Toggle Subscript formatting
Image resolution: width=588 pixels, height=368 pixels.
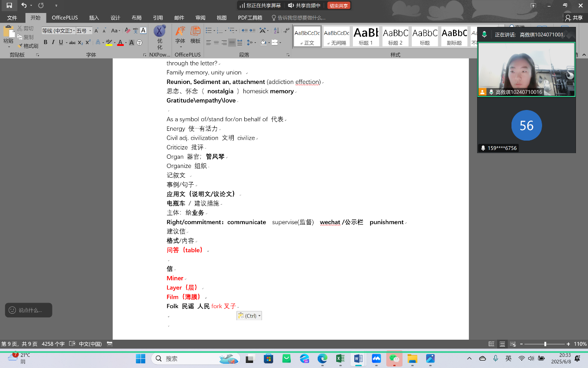pos(80,43)
